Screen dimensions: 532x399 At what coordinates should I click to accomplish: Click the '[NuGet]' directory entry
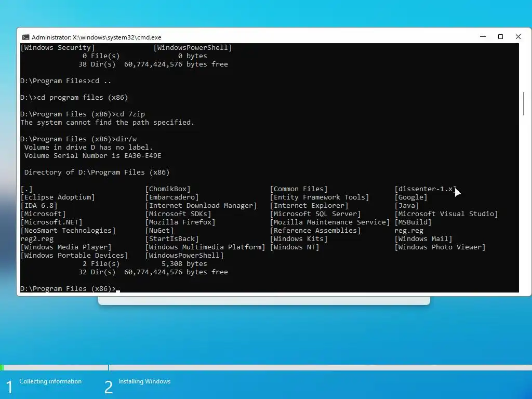(159, 230)
